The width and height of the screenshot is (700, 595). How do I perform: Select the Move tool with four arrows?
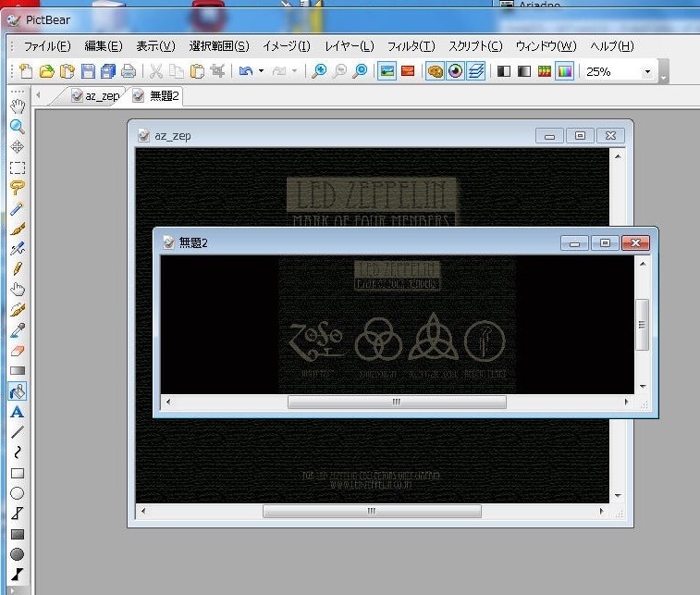[x=18, y=147]
